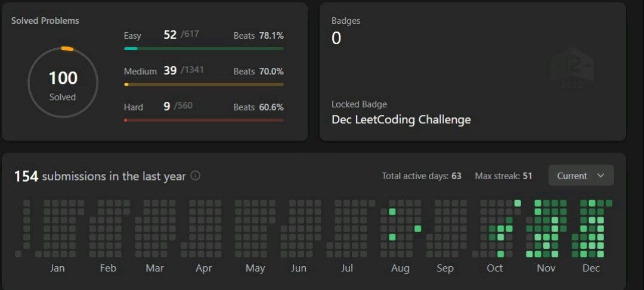The width and height of the screenshot is (644, 290).
Task: Click the orange arc on solved circle
Action: pos(67,49)
